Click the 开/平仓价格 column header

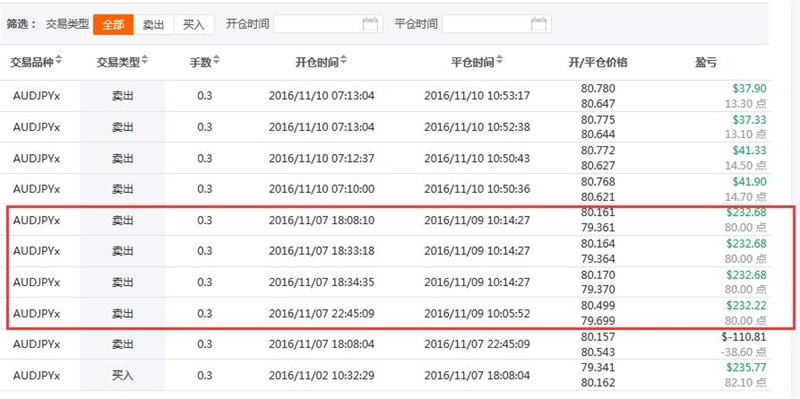tap(598, 63)
